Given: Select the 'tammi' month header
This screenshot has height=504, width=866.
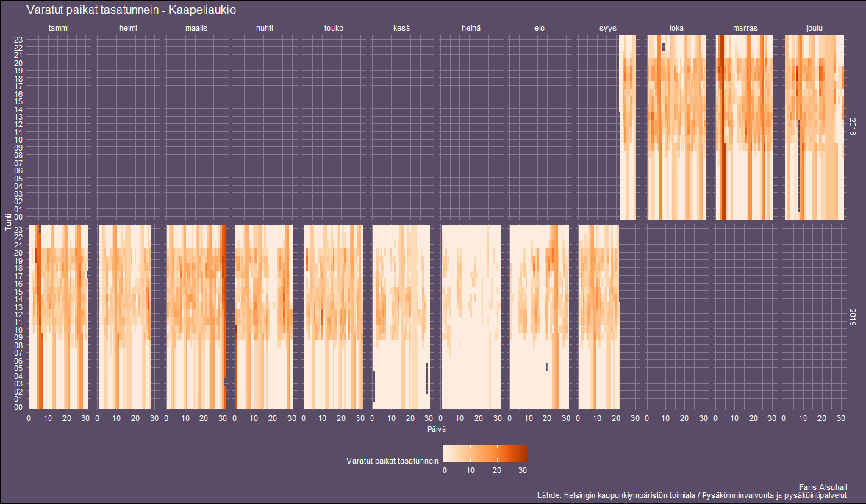Looking at the screenshot, I should point(59,29).
